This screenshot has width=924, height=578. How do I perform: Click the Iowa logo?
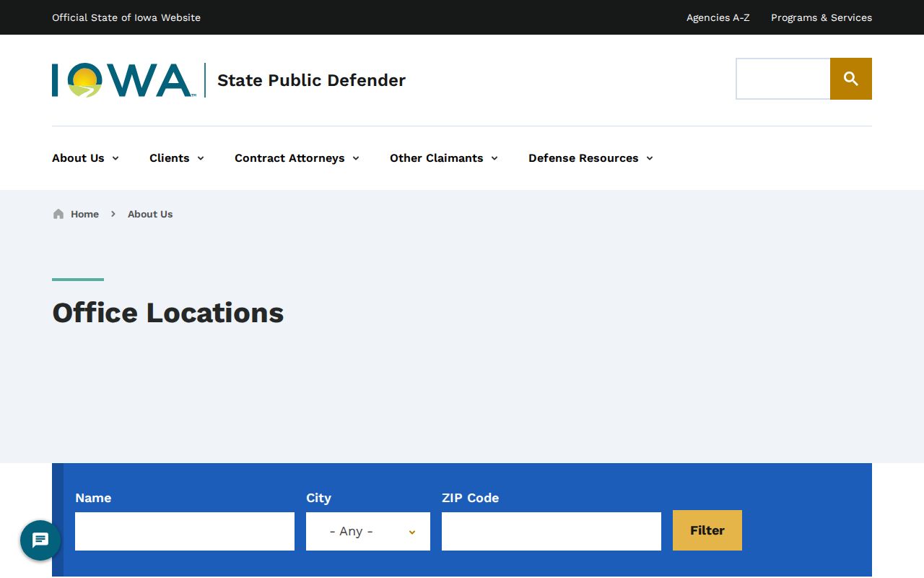(123, 80)
